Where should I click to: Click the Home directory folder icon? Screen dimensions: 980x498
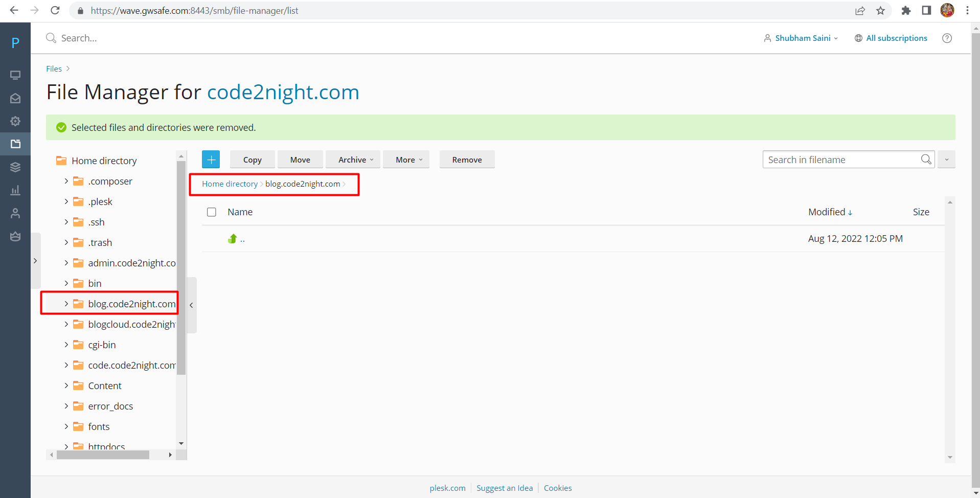coord(61,161)
